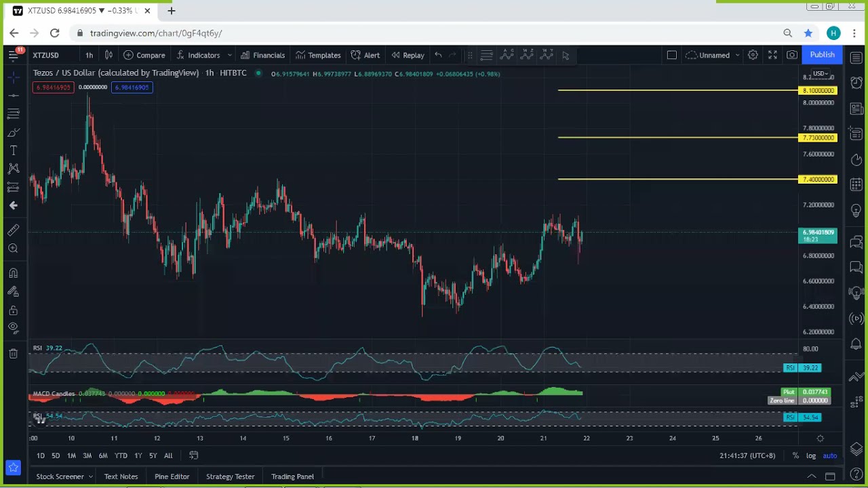Open the select layout square icon
The image size is (868, 488).
tap(671, 56)
